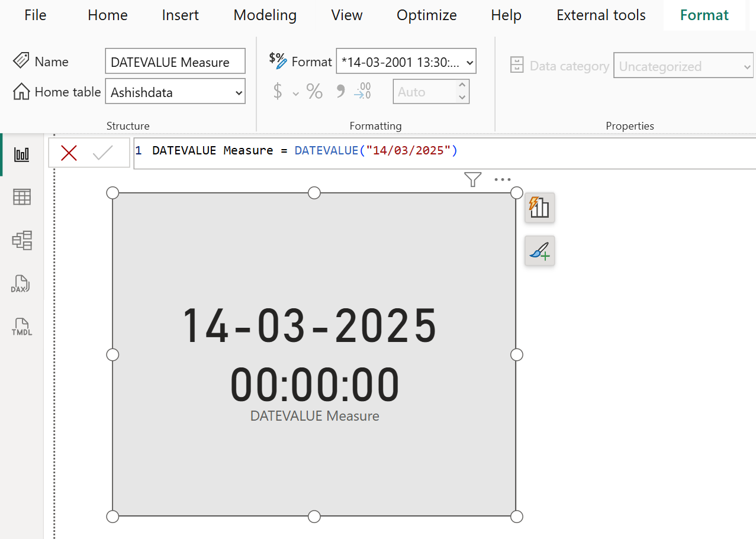Open the Table view
This screenshot has height=539, width=756.
click(21, 196)
